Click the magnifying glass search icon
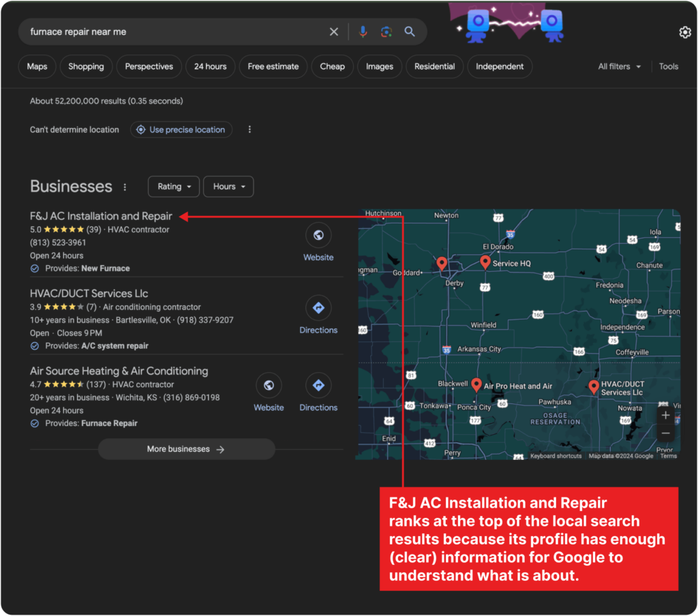This screenshot has height=616, width=698. [x=410, y=31]
